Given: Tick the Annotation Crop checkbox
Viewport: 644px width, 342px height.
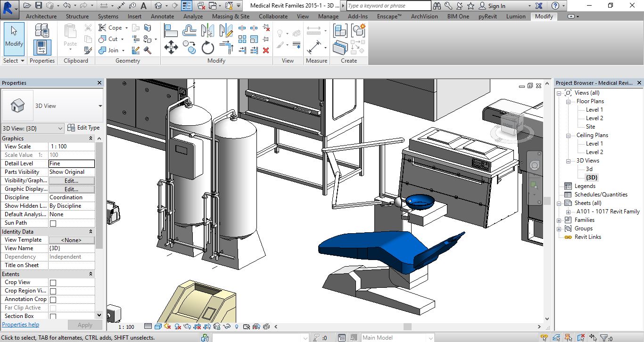Looking at the screenshot, I should 53,300.
